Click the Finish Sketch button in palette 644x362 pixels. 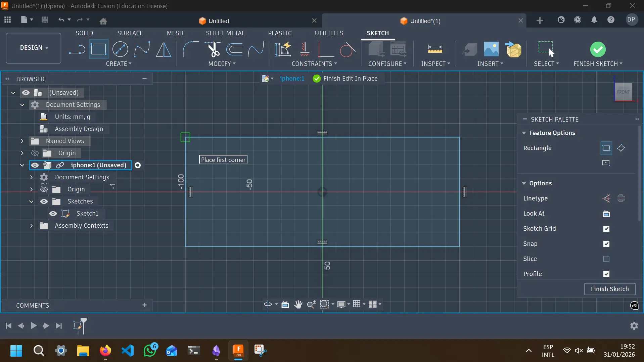coord(609,289)
